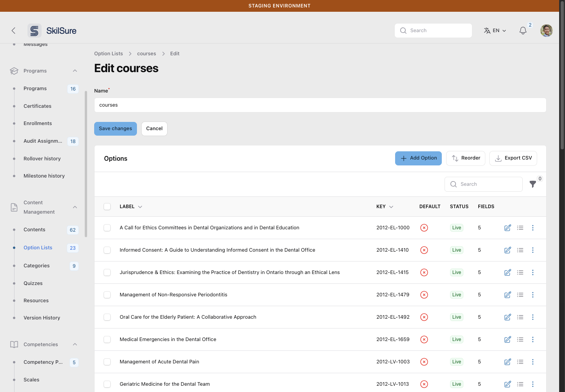Click the back arrow in the header
Viewport: 565px width, 392px height.
[x=13, y=31]
